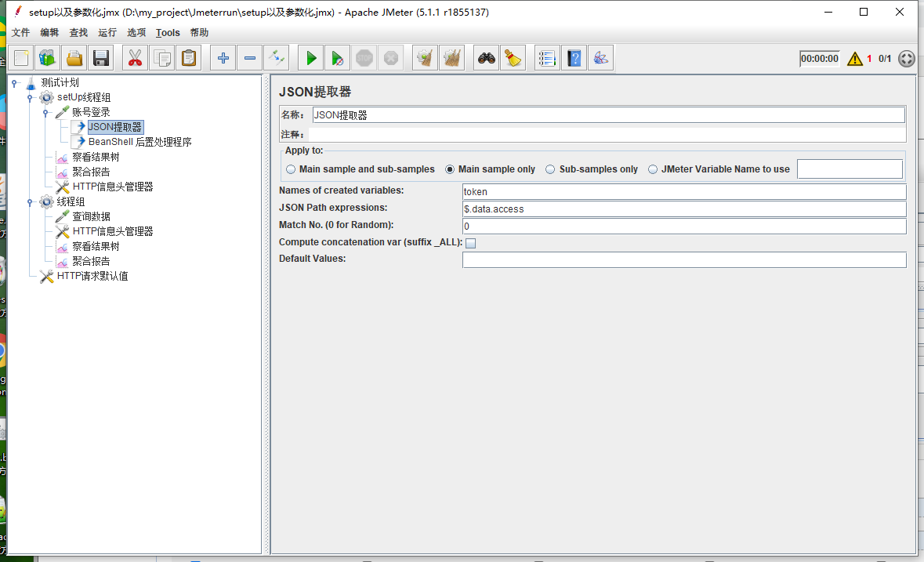The image size is (924, 562).
Task: Click the Clear results broom icon
Action: [425, 58]
